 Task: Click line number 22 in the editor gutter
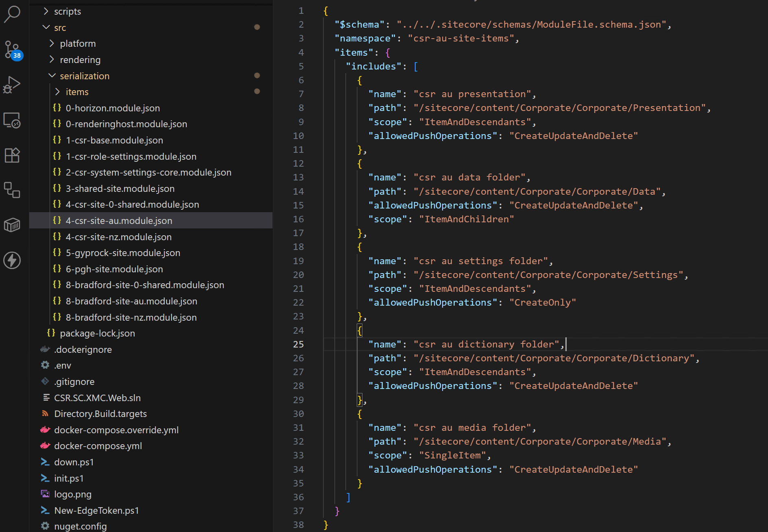[298, 302]
